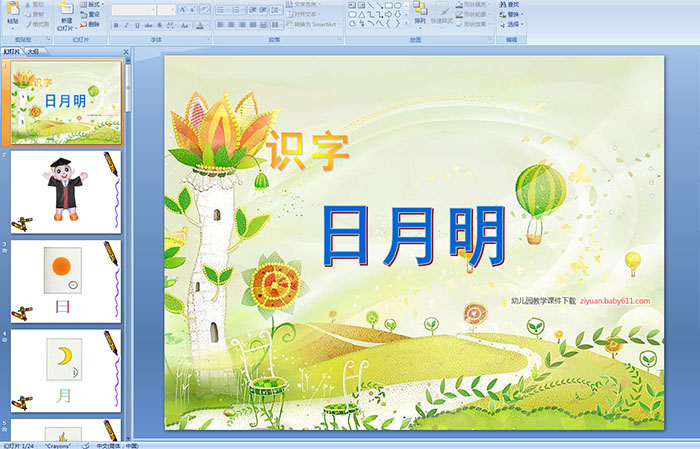
Task: Select slide 2 thumbnail with graduate doll
Action: click(x=66, y=192)
